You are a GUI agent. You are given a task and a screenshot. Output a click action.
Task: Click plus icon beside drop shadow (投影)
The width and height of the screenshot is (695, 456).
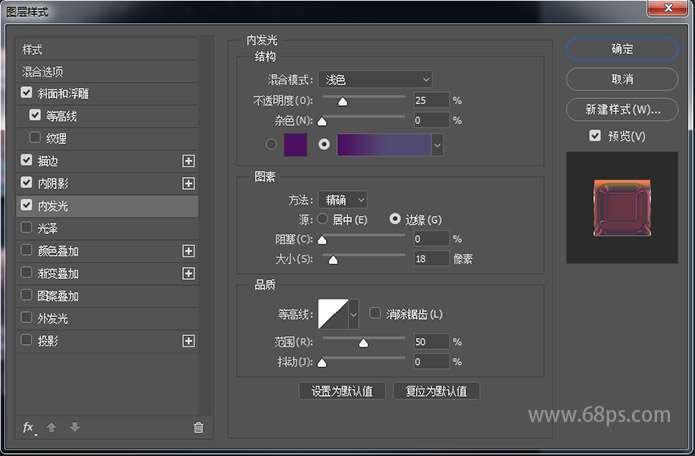click(187, 341)
